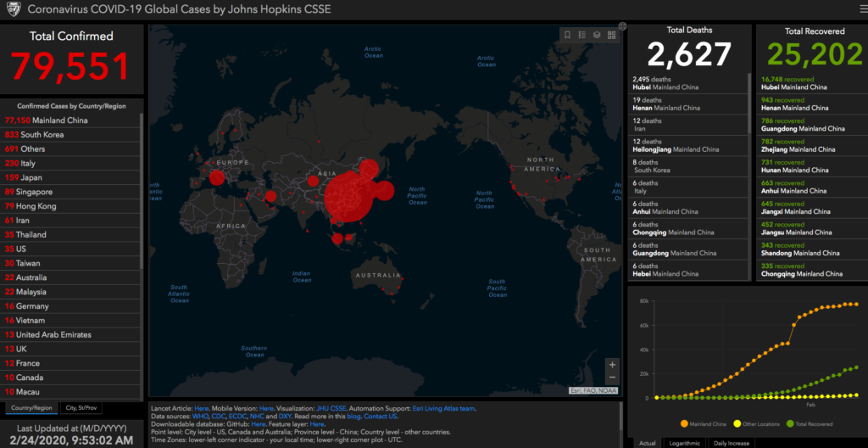868x448 pixels.
Task: Open the WHO data source link
Action: pos(200,417)
